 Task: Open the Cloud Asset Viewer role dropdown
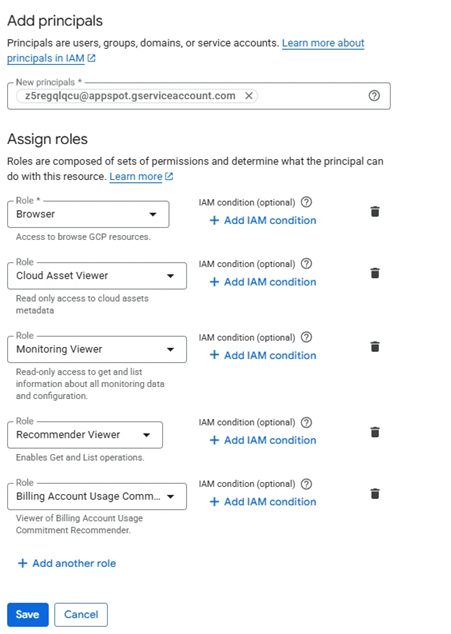97,276
